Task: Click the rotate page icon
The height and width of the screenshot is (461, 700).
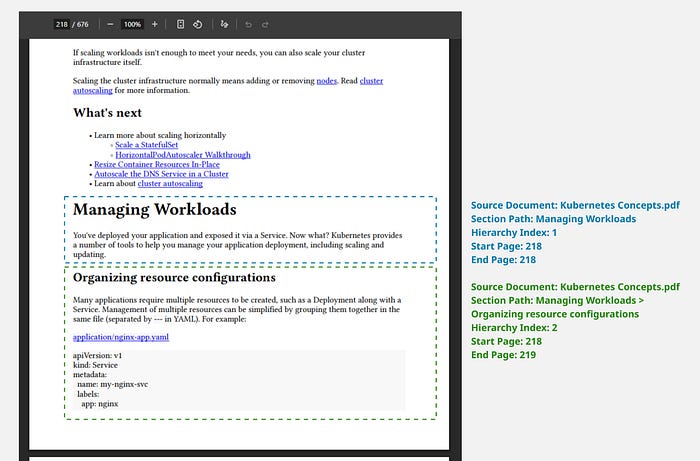Action: [x=198, y=24]
